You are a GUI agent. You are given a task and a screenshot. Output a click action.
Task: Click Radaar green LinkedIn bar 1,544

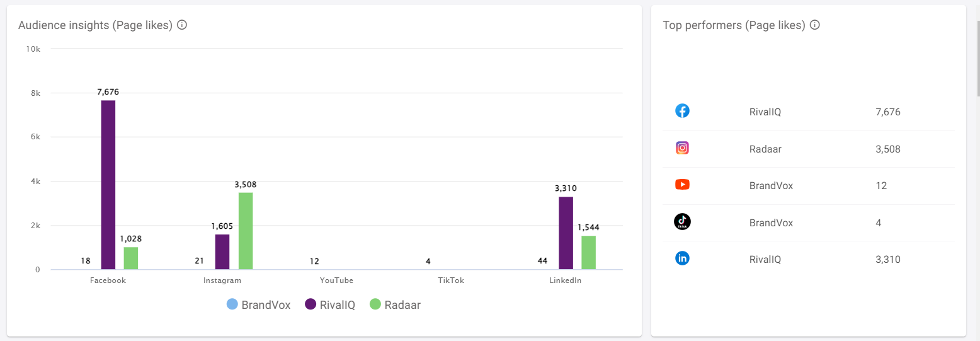point(588,253)
